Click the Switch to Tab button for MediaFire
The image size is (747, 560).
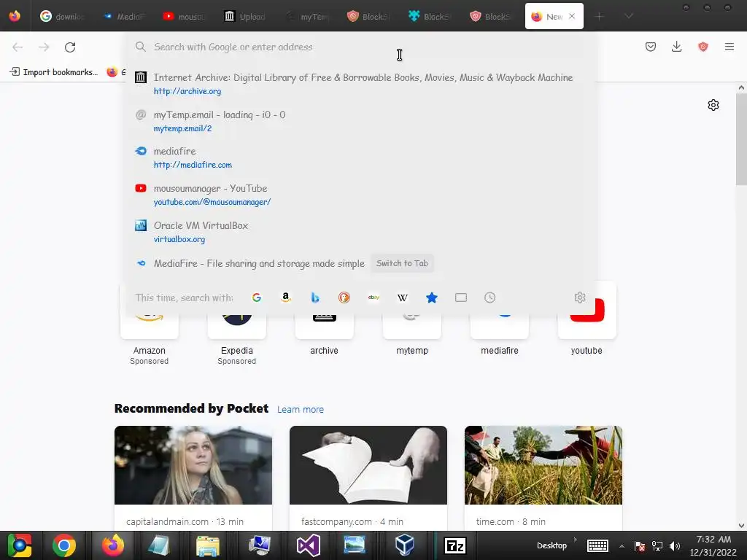pyautogui.click(x=402, y=263)
